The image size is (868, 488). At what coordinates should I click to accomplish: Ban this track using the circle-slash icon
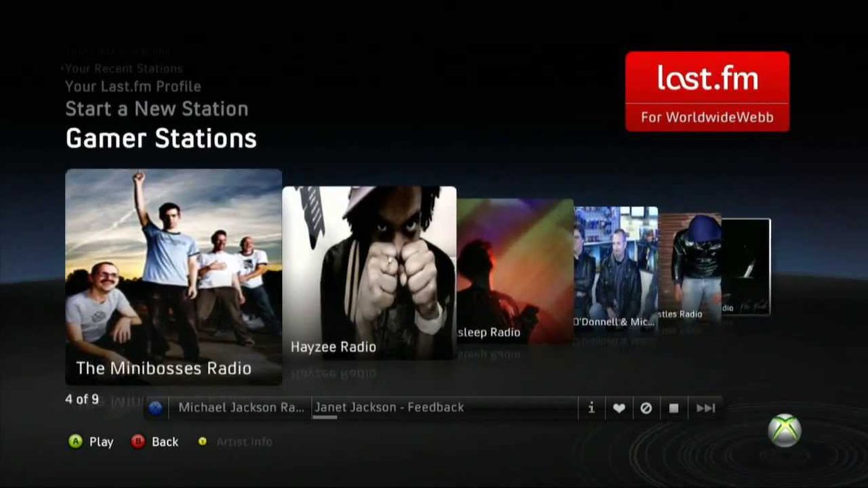[646, 408]
